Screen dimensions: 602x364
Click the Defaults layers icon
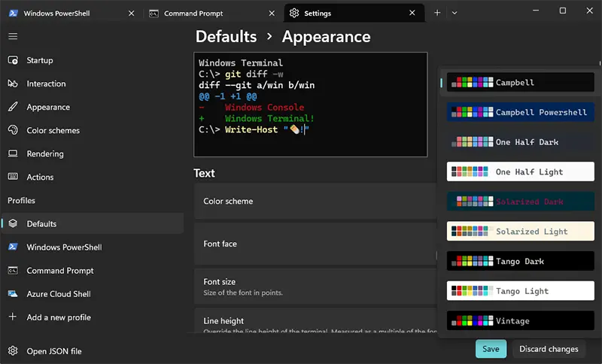tap(13, 223)
